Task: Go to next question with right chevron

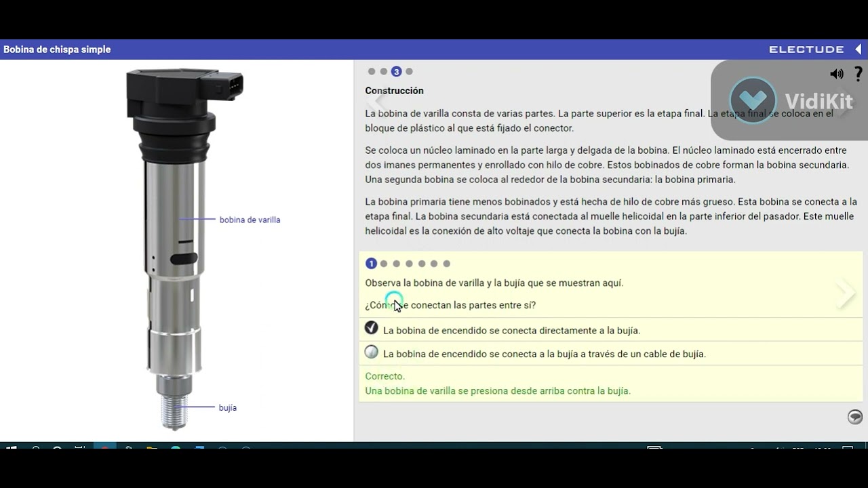Action: [846, 293]
